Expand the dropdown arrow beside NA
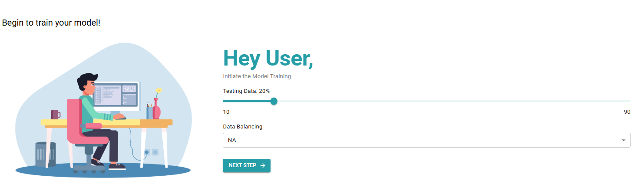Screen dimensions: 644x194 (624, 140)
